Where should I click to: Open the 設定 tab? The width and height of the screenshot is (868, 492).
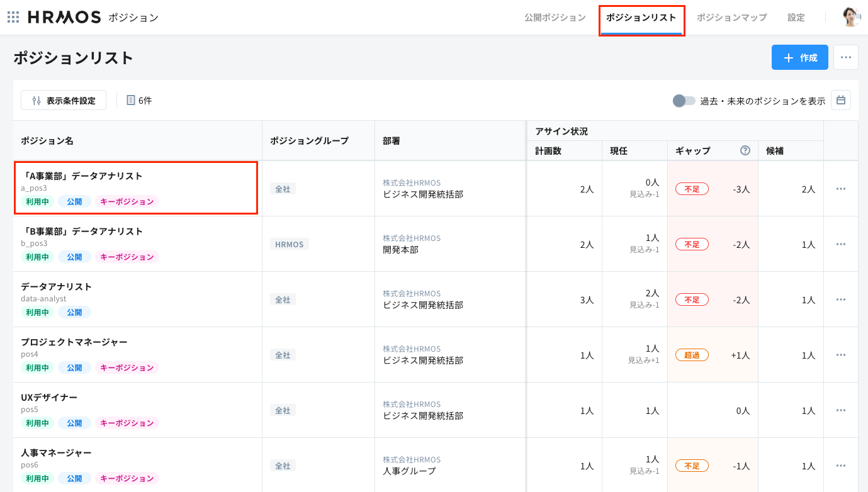(796, 18)
